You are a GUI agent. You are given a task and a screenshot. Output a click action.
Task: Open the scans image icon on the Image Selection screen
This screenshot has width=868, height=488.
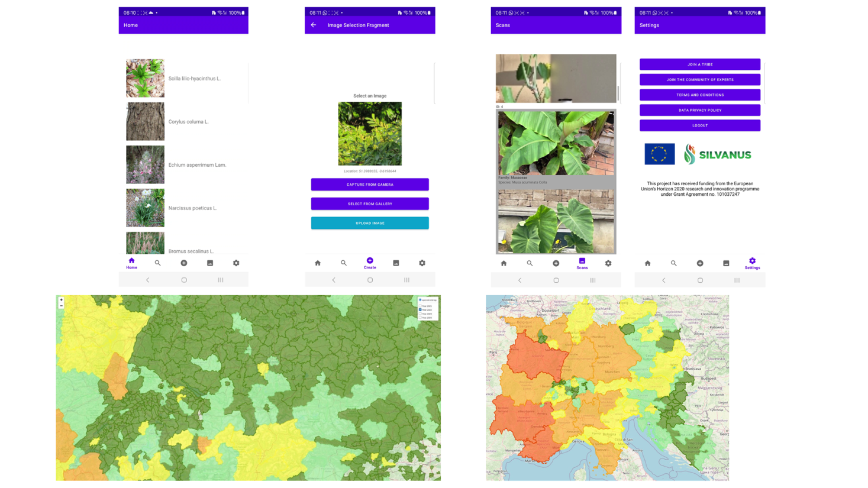(x=396, y=263)
